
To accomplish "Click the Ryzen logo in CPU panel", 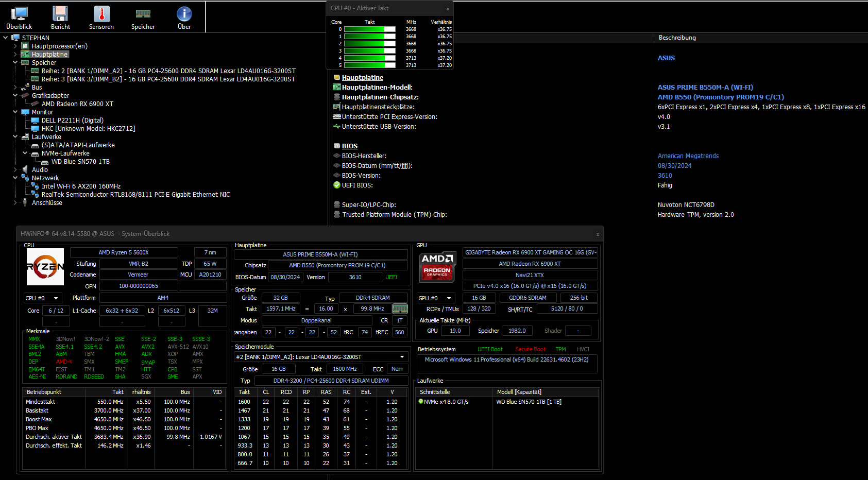I will 45,267.
